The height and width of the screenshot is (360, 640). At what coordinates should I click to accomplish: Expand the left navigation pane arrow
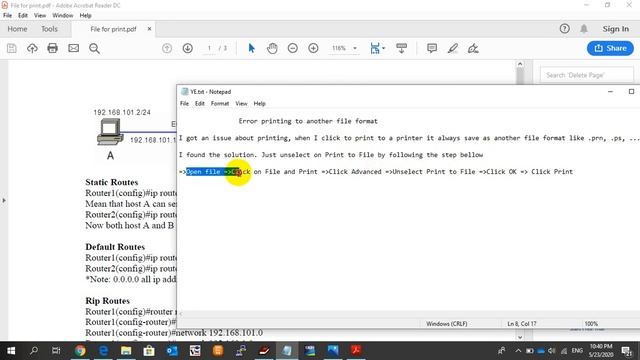pyautogui.click(x=4, y=200)
